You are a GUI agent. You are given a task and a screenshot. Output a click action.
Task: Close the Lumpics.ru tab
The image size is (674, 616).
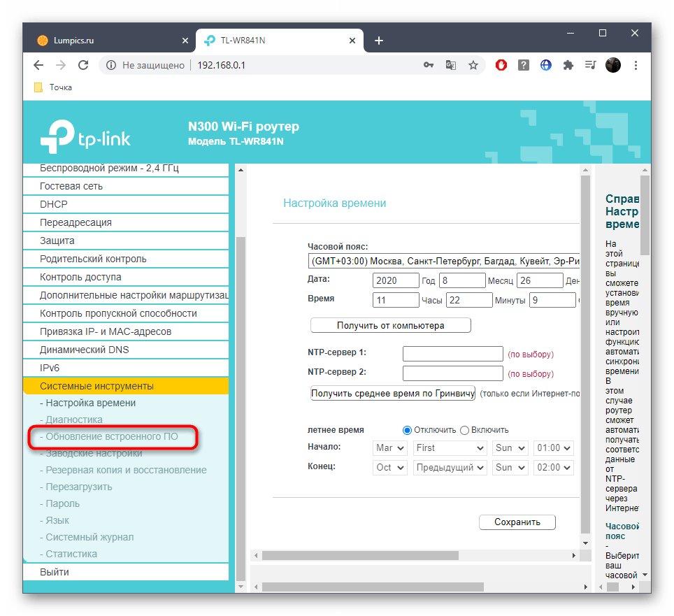(185, 41)
